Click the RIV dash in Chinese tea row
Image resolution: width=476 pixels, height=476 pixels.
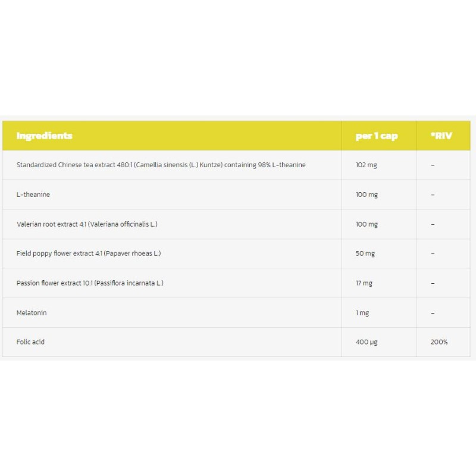(x=433, y=165)
